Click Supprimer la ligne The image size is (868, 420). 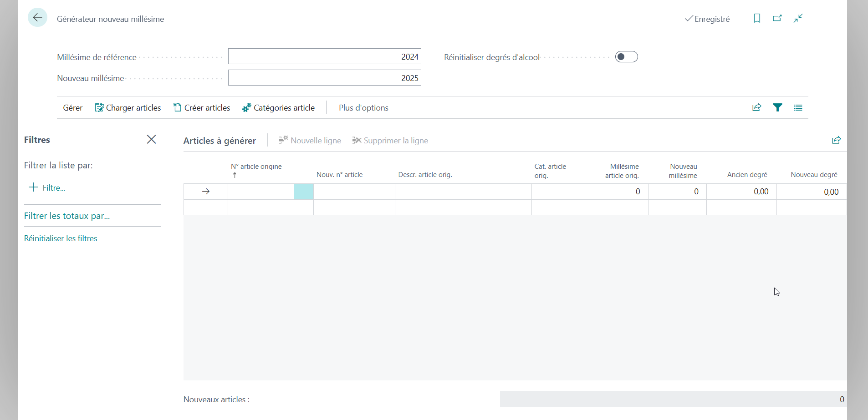point(390,141)
